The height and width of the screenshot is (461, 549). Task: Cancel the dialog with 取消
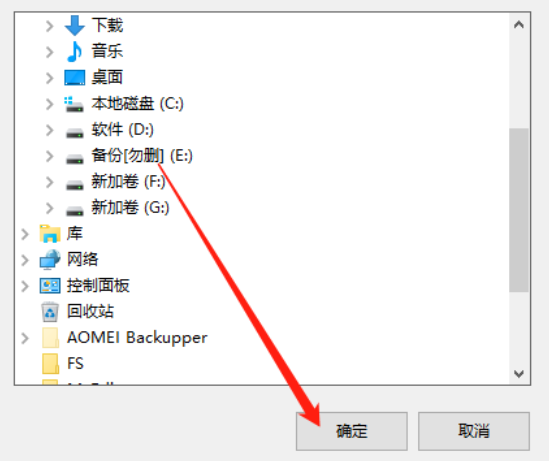tap(474, 431)
